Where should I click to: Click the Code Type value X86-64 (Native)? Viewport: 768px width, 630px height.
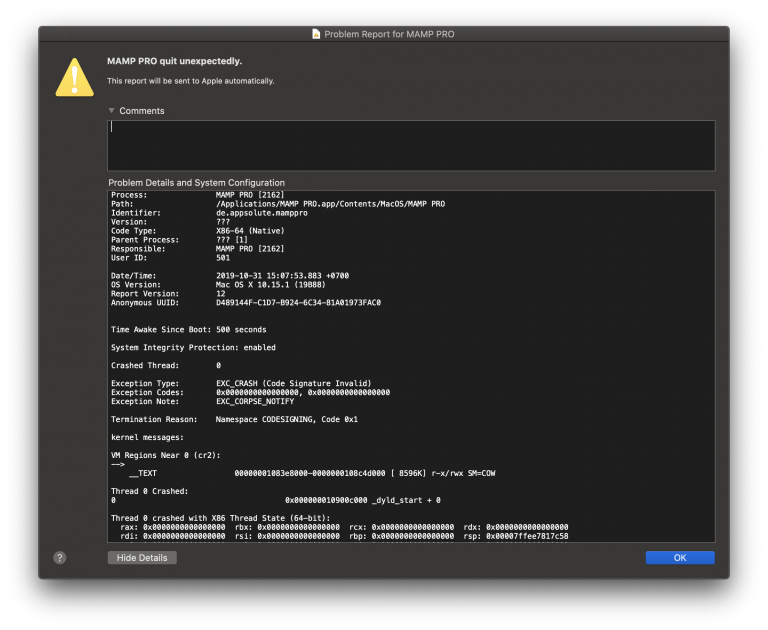250,231
